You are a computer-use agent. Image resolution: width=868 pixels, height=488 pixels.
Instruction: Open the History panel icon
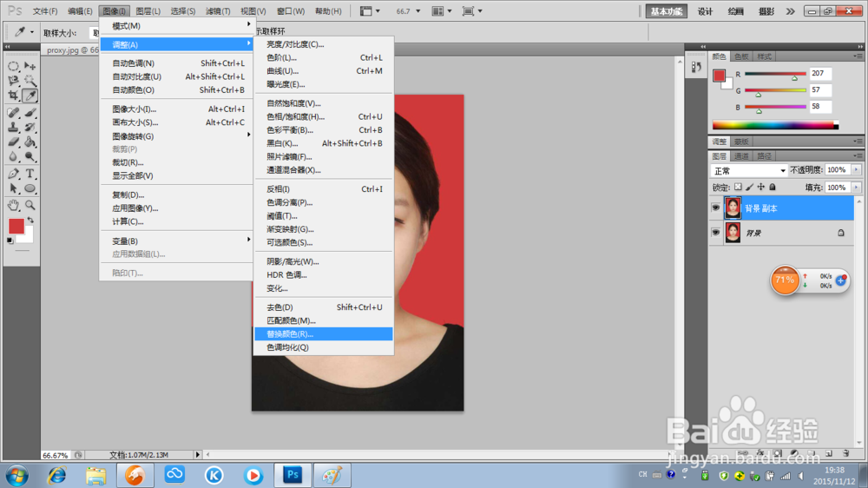[696, 67]
